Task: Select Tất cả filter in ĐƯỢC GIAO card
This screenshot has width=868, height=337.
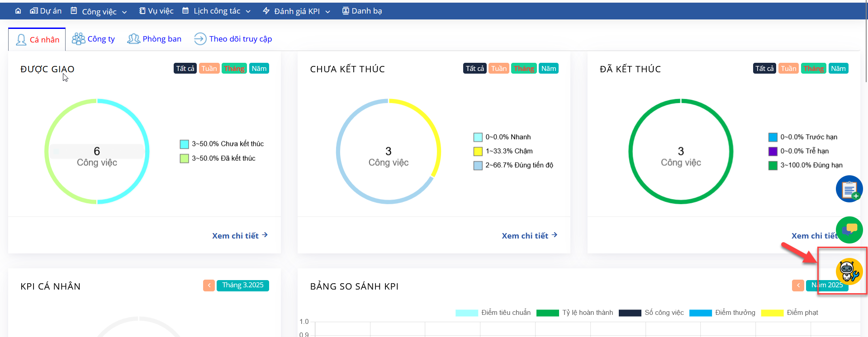Action: pos(185,68)
